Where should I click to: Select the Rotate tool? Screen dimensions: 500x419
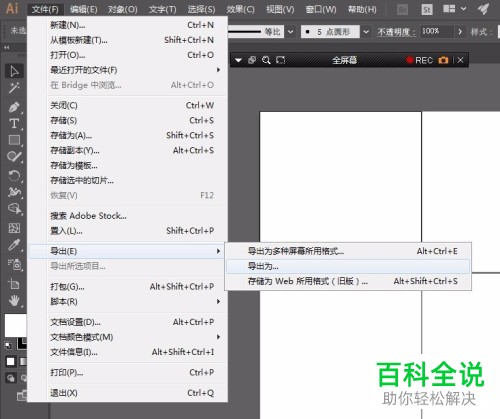click(14, 175)
